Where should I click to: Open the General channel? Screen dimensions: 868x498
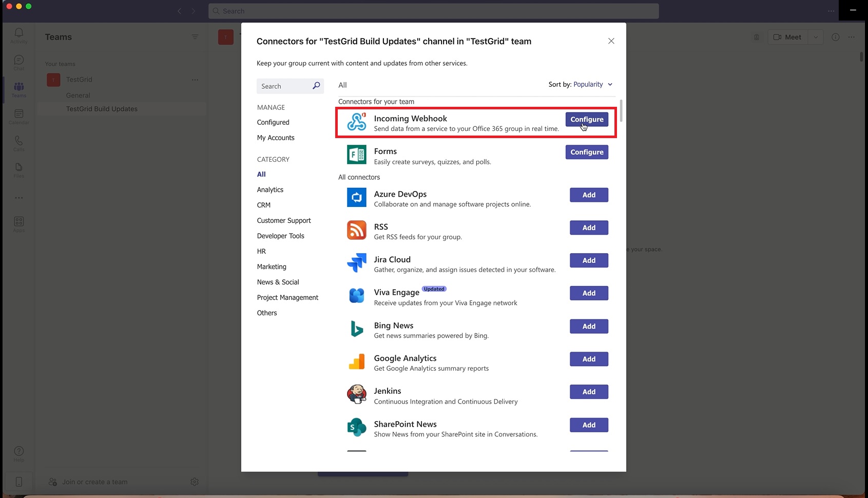78,95
